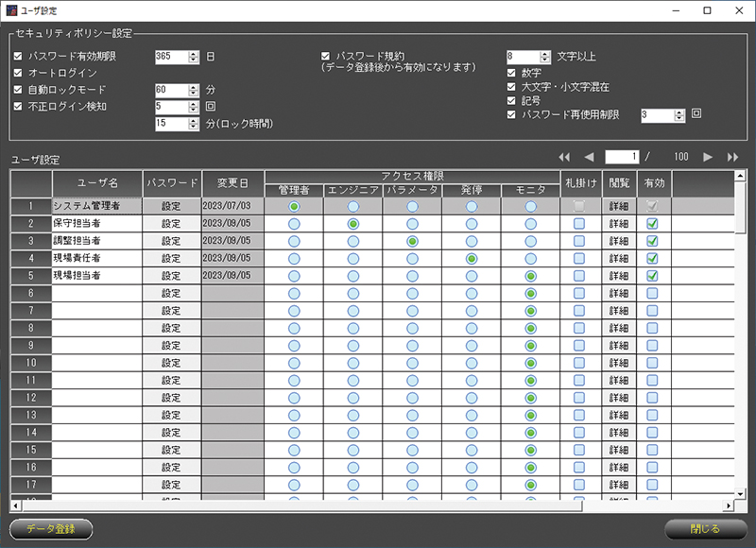Jump to the last user page
The height and width of the screenshot is (548, 756).
[x=733, y=157]
